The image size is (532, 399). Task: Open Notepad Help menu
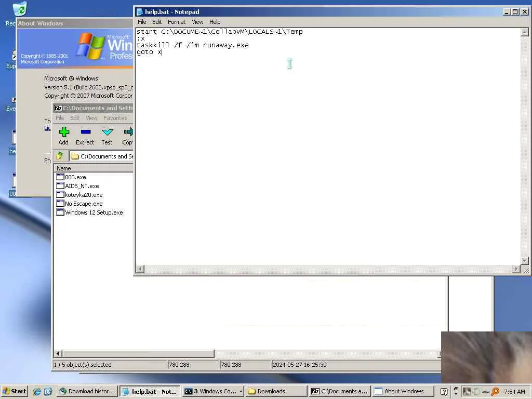coord(215,22)
